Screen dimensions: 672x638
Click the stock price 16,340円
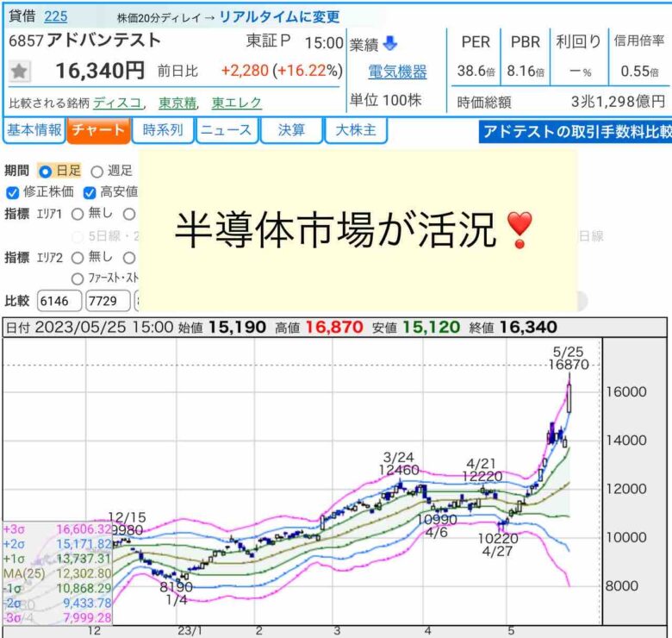point(100,71)
